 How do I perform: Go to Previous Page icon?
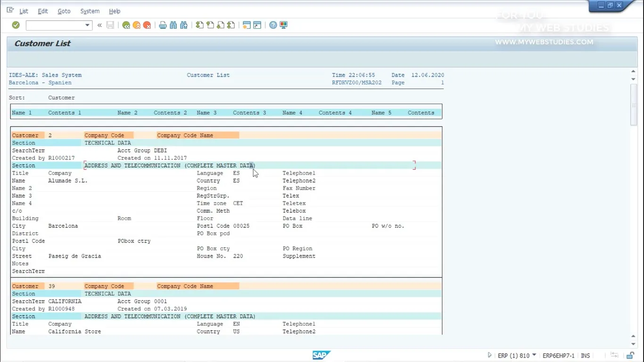point(210,25)
